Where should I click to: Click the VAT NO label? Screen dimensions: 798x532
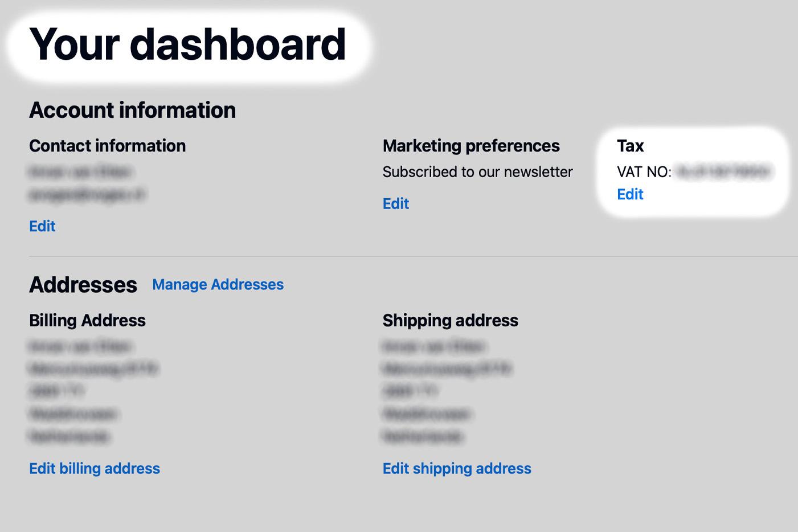[644, 172]
